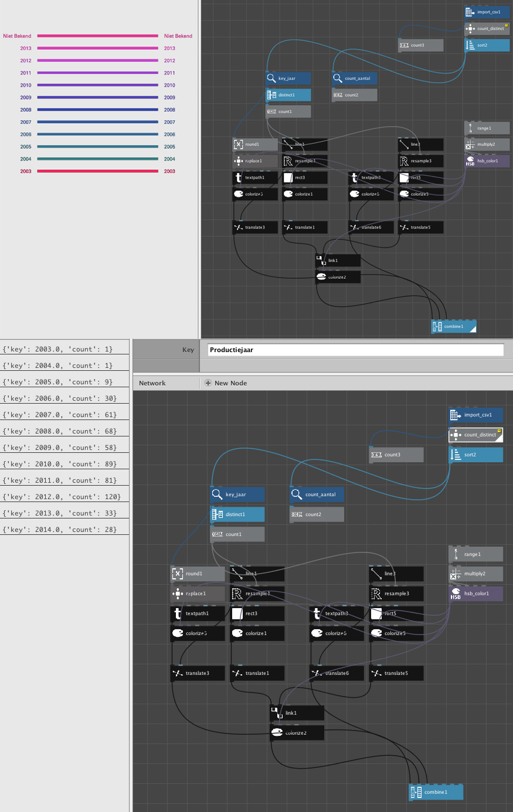Select multiply2 node in lower Network pane

click(x=475, y=574)
